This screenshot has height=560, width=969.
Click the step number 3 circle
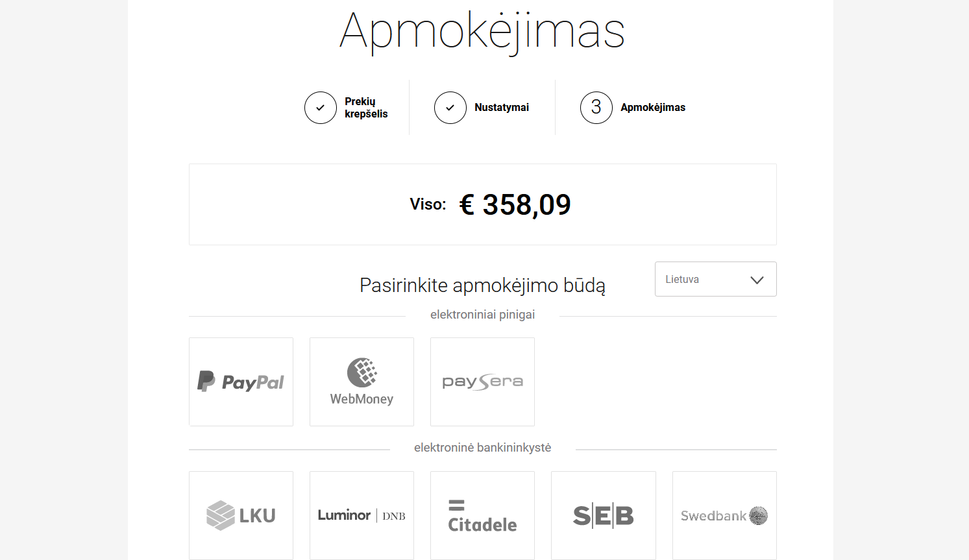pos(596,108)
